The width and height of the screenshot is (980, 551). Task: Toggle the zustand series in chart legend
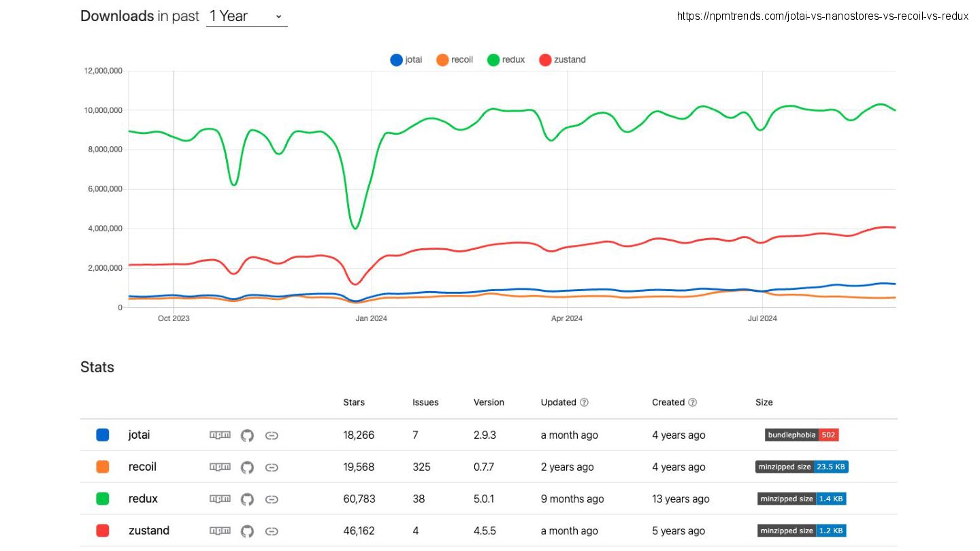562,60
